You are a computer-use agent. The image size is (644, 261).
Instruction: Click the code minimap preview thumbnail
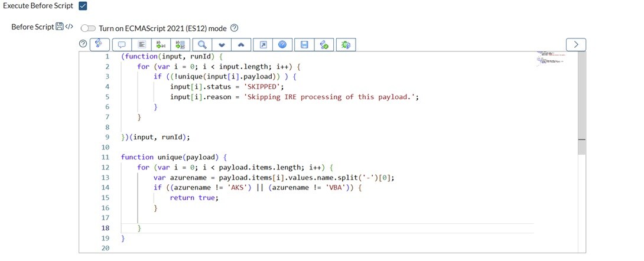pos(552,58)
